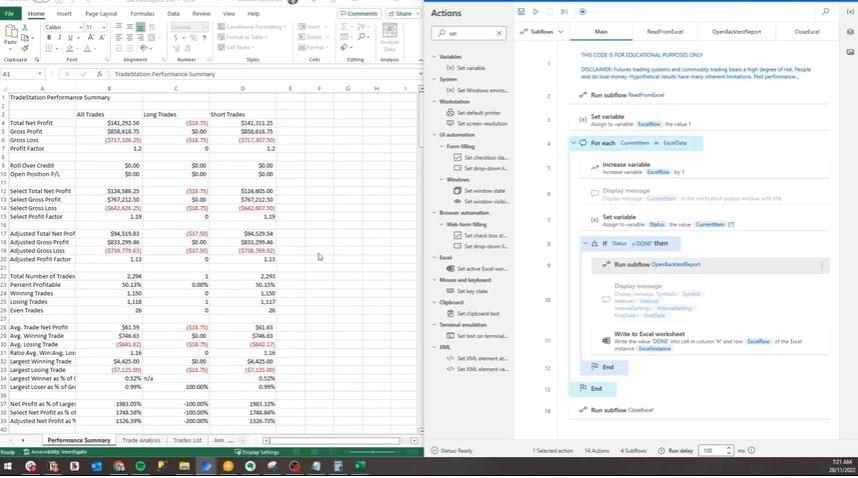Viewport: 858px width, 478px height.
Task: Toggle Italic formatting in Excel
Action: click(x=60, y=37)
